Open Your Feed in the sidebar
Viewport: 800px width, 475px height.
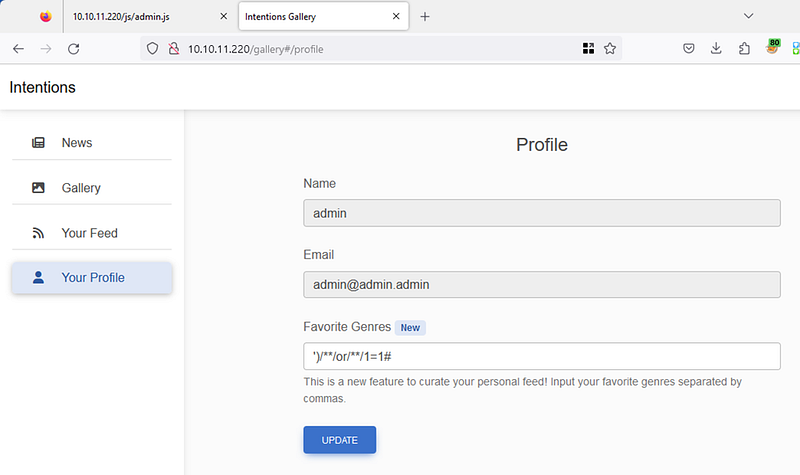pyautogui.click(x=92, y=233)
